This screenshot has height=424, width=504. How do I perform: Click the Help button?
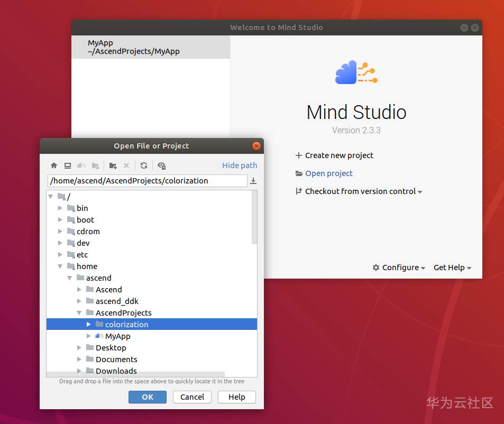[237, 397]
